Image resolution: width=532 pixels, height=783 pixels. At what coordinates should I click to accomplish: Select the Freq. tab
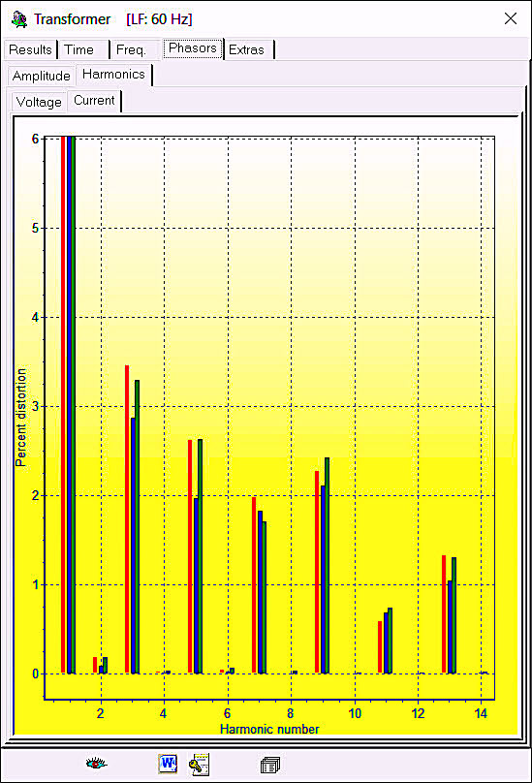[131, 50]
